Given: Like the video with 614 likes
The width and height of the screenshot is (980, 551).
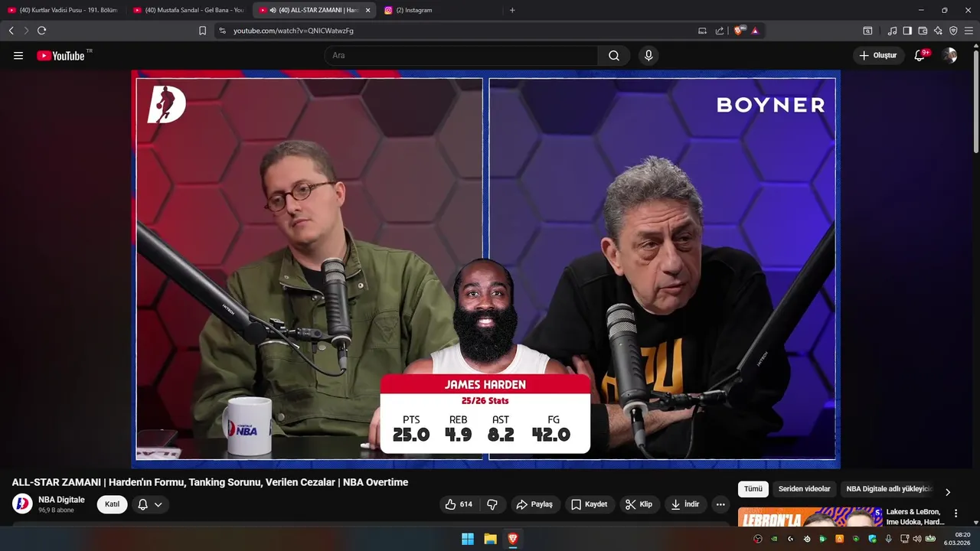Looking at the screenshot, I should pos(459,504).
